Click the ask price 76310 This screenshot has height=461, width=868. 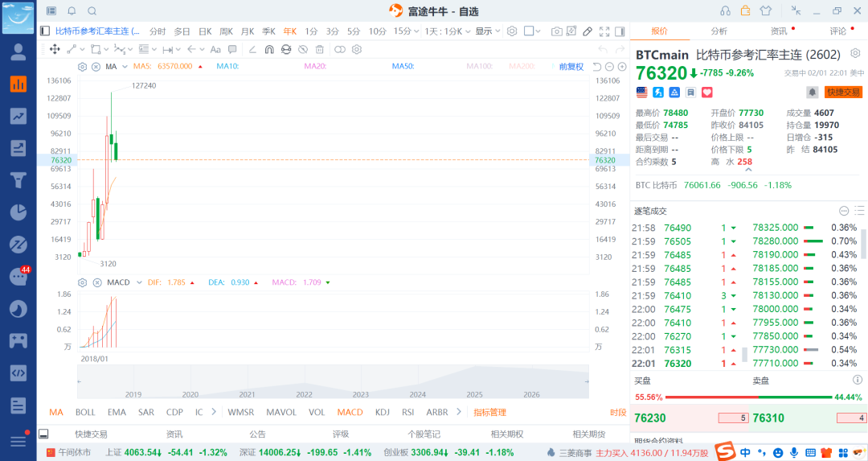[x=768, y=418]
